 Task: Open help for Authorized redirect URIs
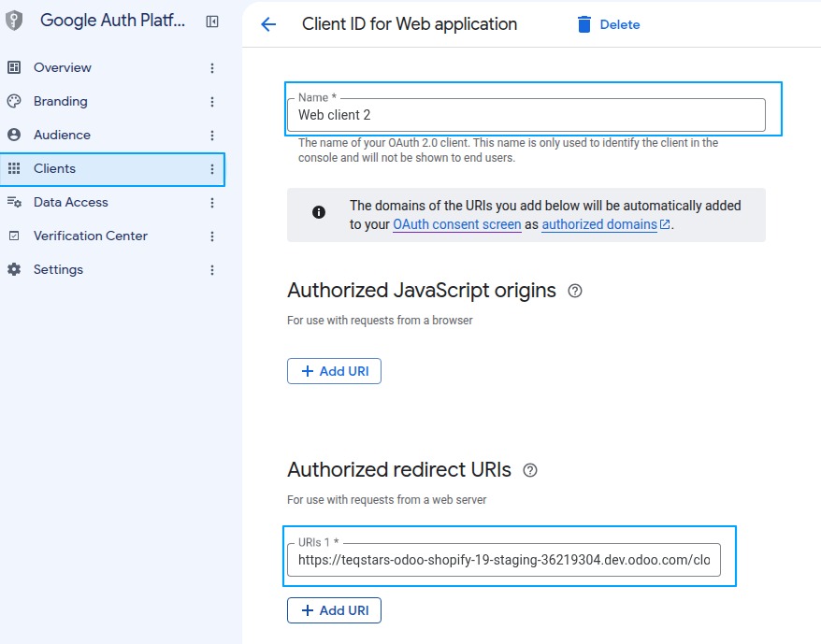click(x=530, y=470)
